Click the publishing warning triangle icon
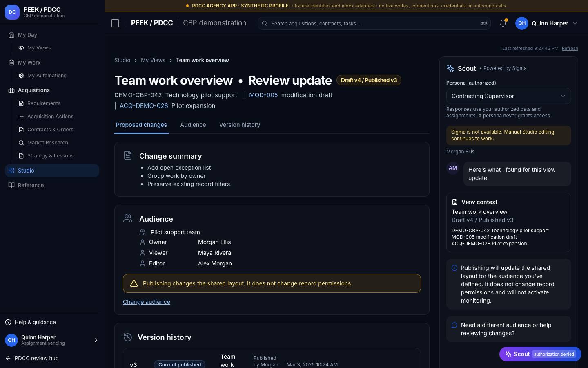Image resolution: width=588 pixels, height=368 pixels. coord(134,283)
